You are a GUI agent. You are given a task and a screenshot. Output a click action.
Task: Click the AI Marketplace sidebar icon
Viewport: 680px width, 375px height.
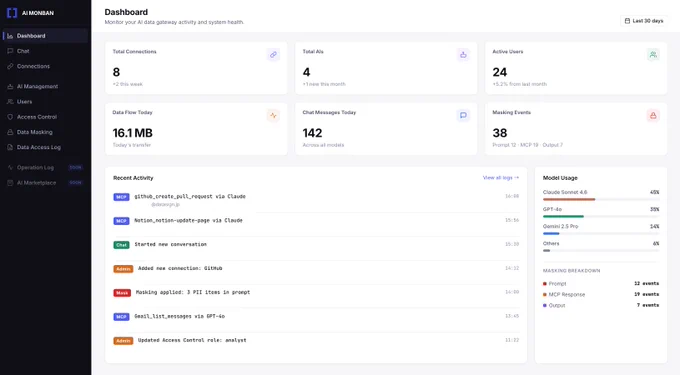[10, 183]
